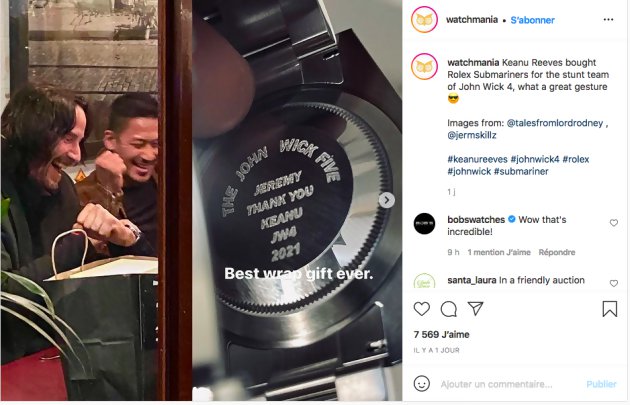Open the three-dot more options menu
The width and height of the screenshot is (630, 405).
point(608,20)
